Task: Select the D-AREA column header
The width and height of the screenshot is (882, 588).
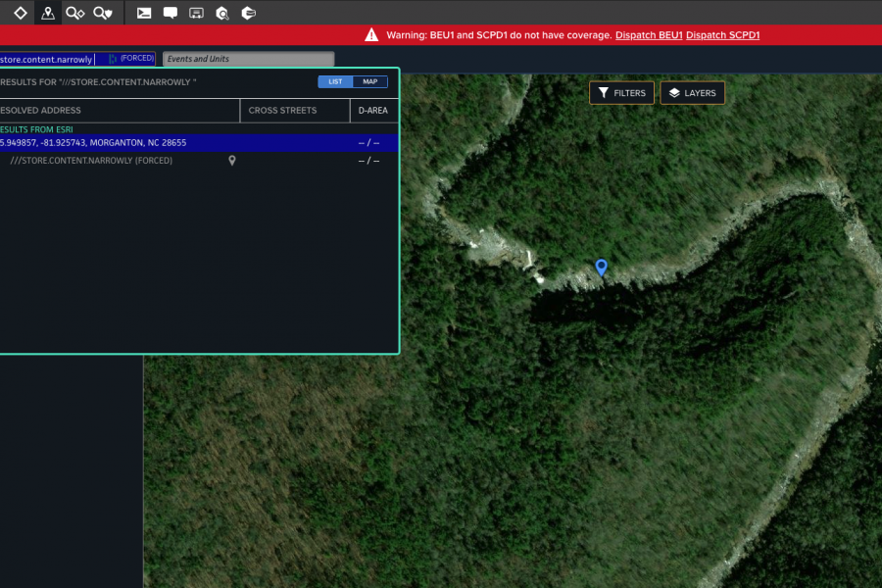Action: click(x=373, y=111)
